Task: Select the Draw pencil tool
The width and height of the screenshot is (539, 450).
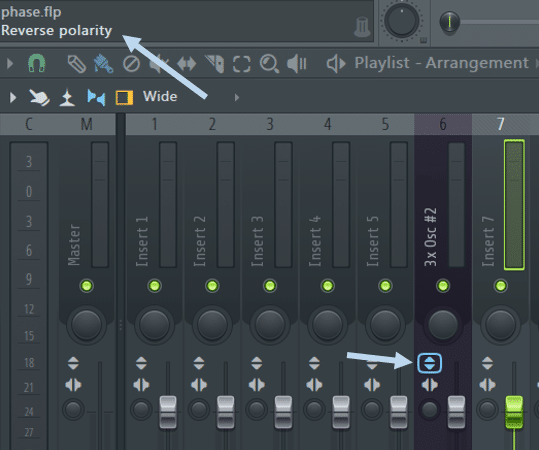Action: [x=77, y=64]
